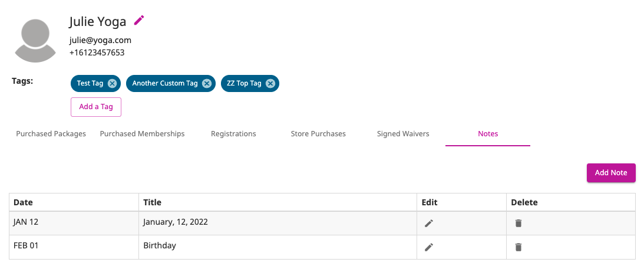
Task: Open the Store Purchases tab
Action: coord(318,134)
